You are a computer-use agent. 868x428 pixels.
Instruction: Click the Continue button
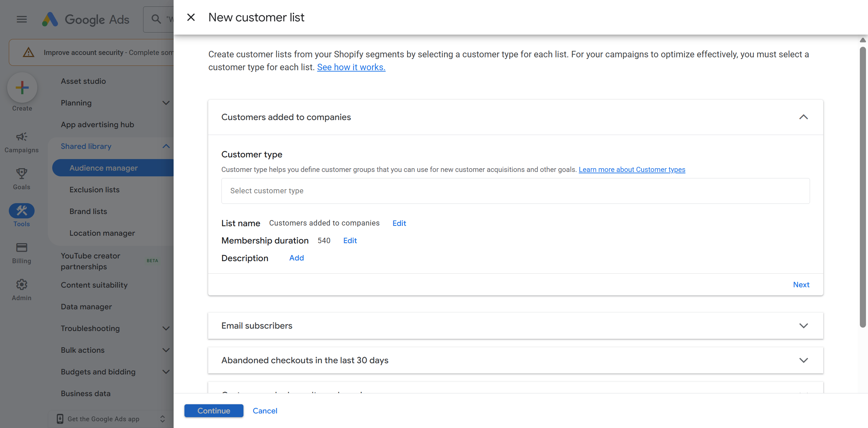214,411
